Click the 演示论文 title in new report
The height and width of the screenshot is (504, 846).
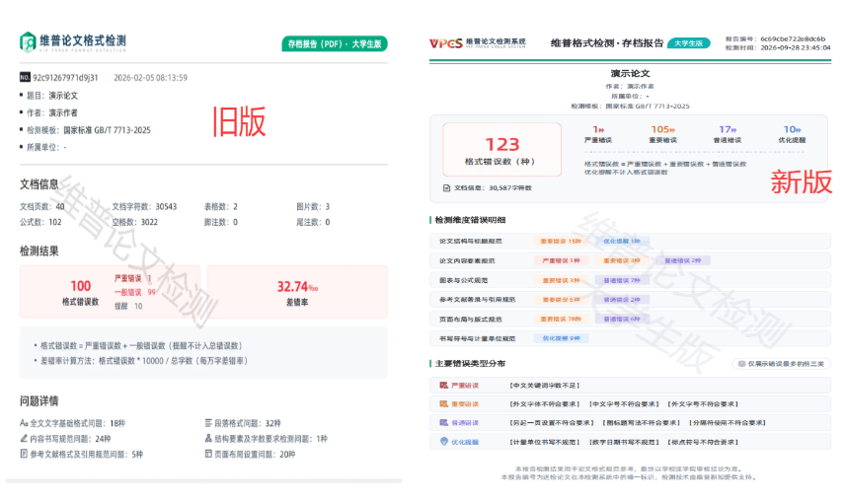630,73
